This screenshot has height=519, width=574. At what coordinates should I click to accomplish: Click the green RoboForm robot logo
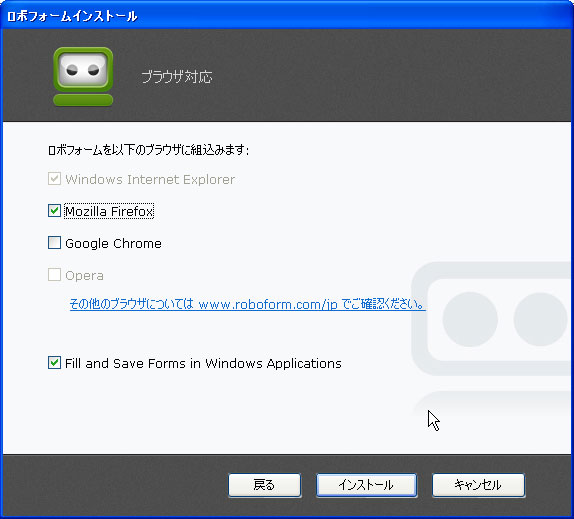pyautogui.click(x=83, y=76)
